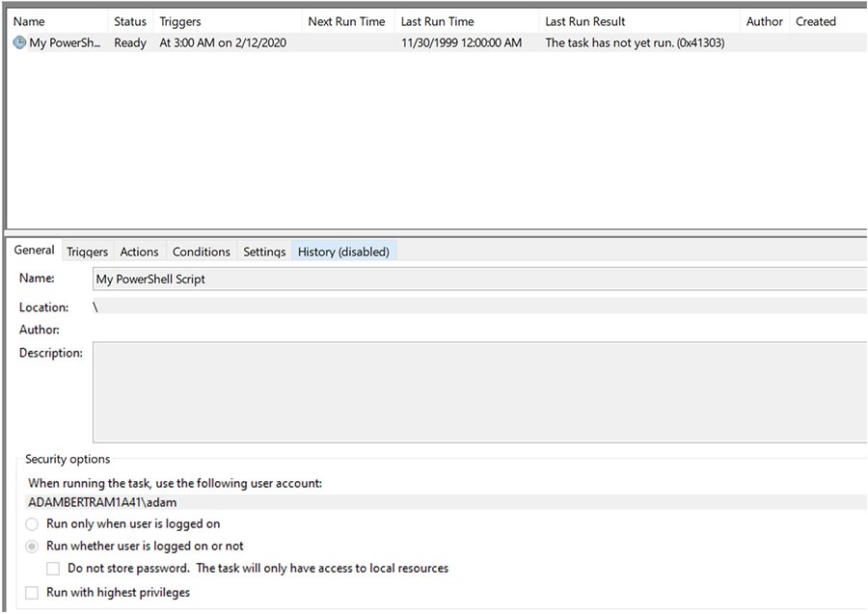This screenshot has height=614, width=868.
Task: Switch to the Conditions tab
Action: (201, 251)
